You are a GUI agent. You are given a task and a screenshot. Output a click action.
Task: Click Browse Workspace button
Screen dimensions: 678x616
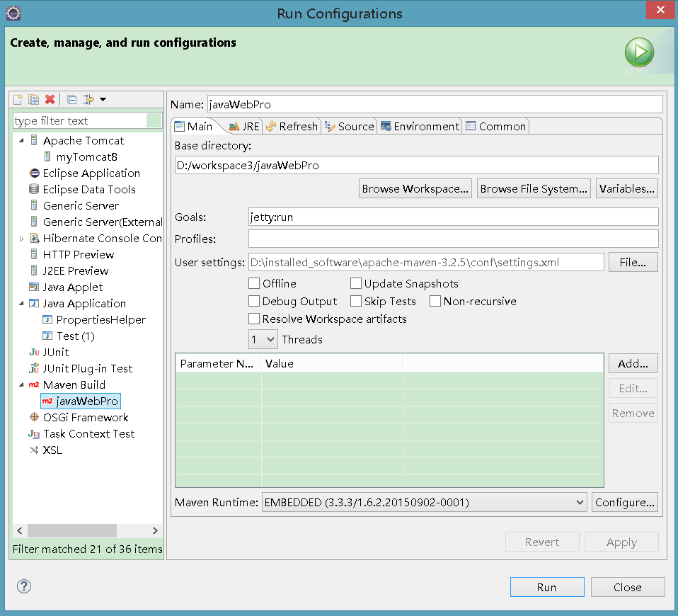[415, 188]
